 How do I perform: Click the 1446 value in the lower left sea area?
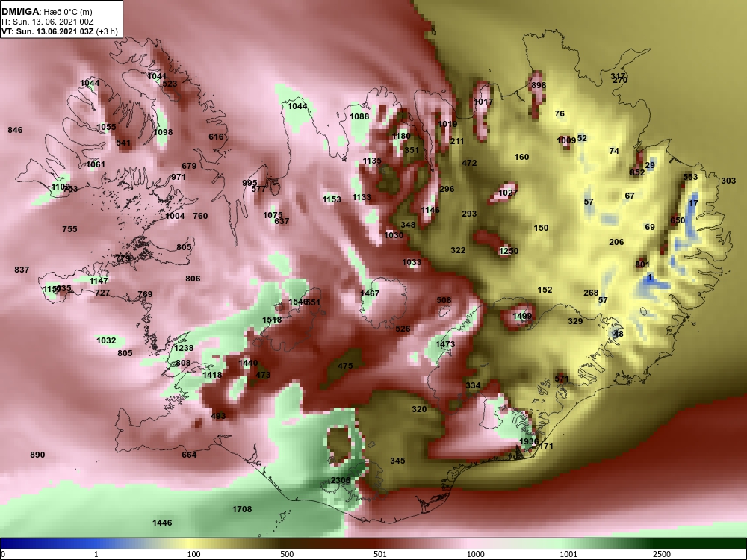[162, 523]
